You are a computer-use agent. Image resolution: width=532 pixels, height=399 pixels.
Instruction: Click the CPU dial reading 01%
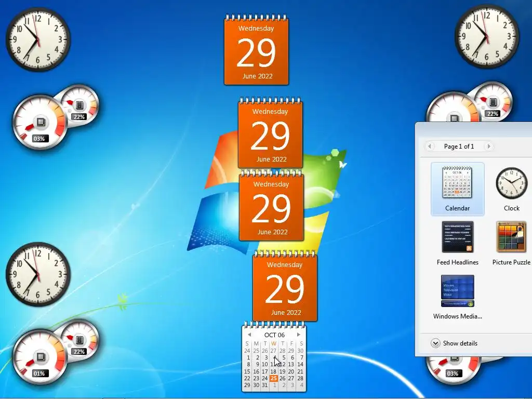point(39,357)
